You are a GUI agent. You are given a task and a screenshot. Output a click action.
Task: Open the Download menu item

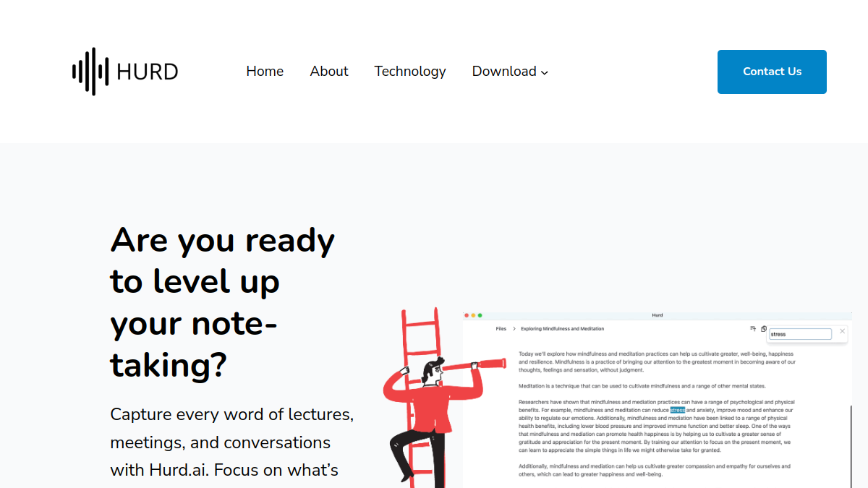(x=504, y=71)
